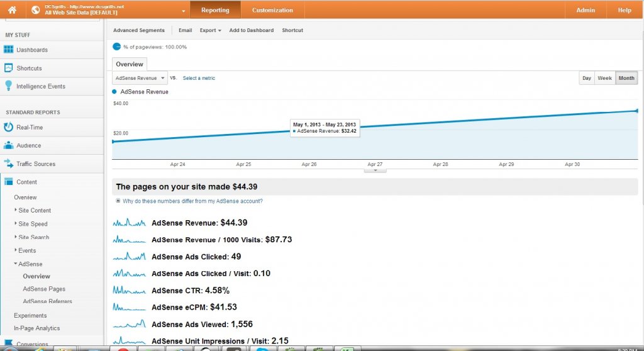Open the Admin section
Viewport: 644px width, 351px height.
point(586,10)
